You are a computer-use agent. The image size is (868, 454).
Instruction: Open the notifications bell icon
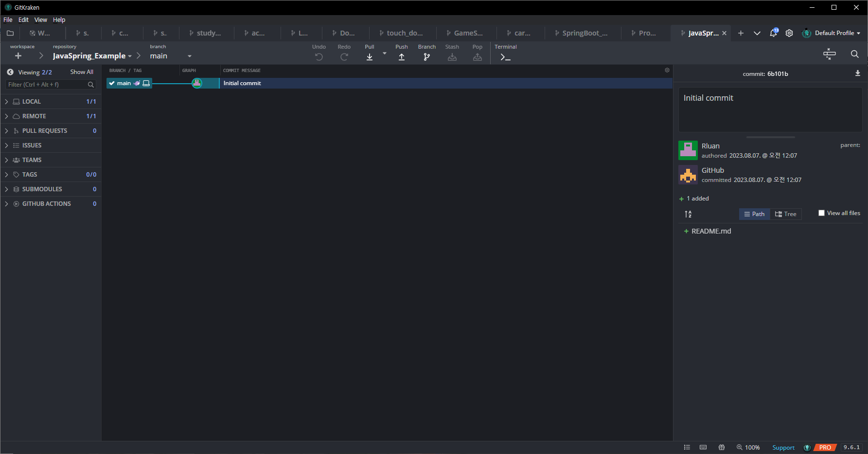(773, 33)
